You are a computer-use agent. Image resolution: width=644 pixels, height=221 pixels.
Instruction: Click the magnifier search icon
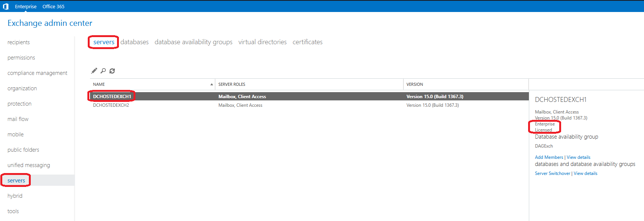(x=103, y=71)
